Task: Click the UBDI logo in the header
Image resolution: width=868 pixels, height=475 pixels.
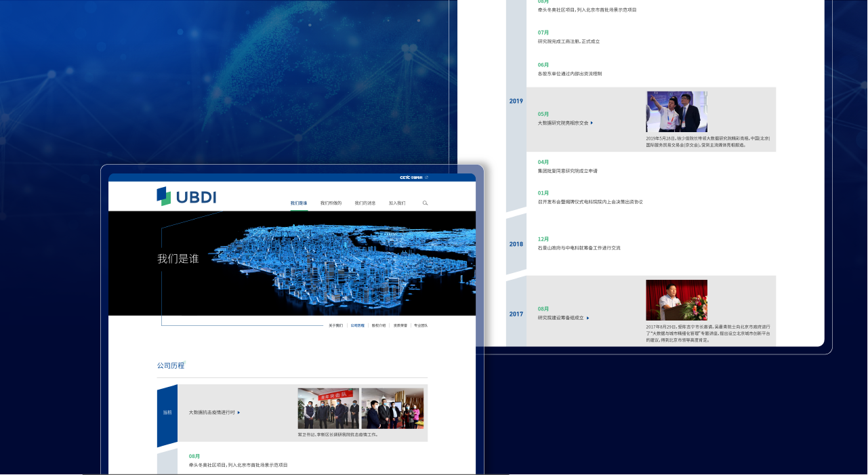Action: pos(186,197)
